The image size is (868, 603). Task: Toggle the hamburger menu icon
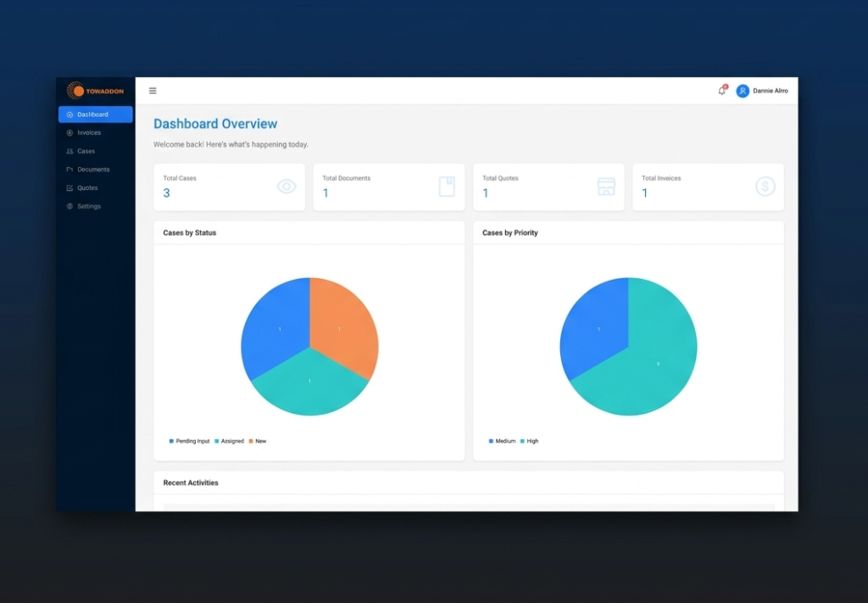(x=153, y=91)
